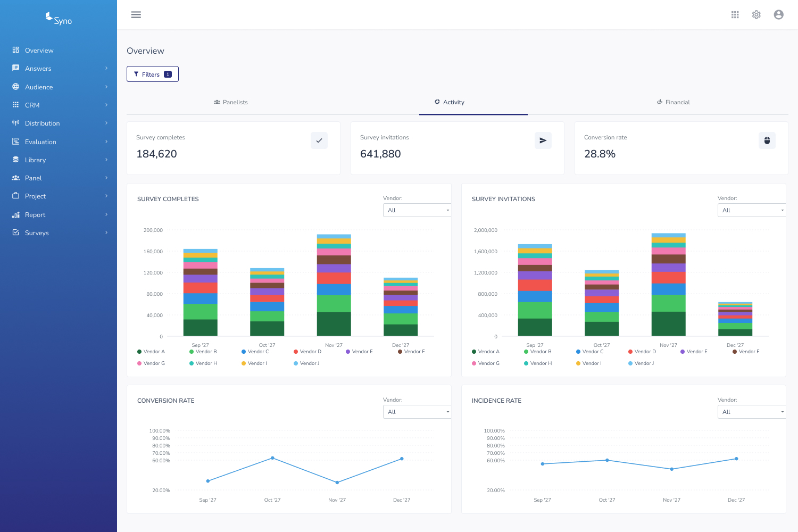Select the Activity tab
The height and width of the screenshot is (532, 798).
pyautogui.click(x=450, y=102)
